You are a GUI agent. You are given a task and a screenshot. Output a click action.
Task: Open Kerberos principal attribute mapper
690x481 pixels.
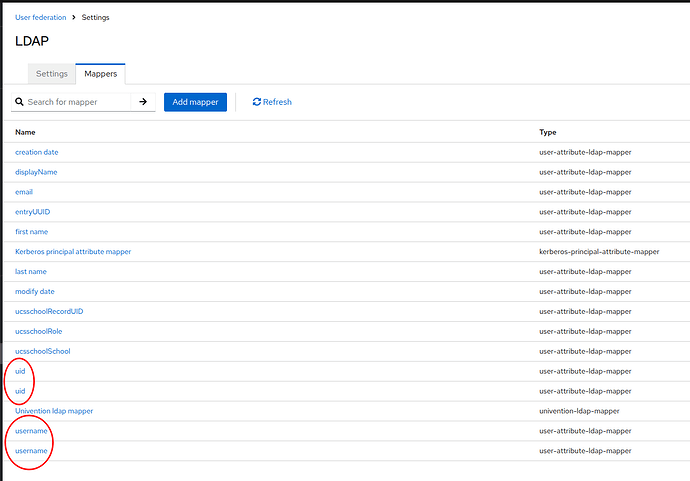(x=73, y=251)
